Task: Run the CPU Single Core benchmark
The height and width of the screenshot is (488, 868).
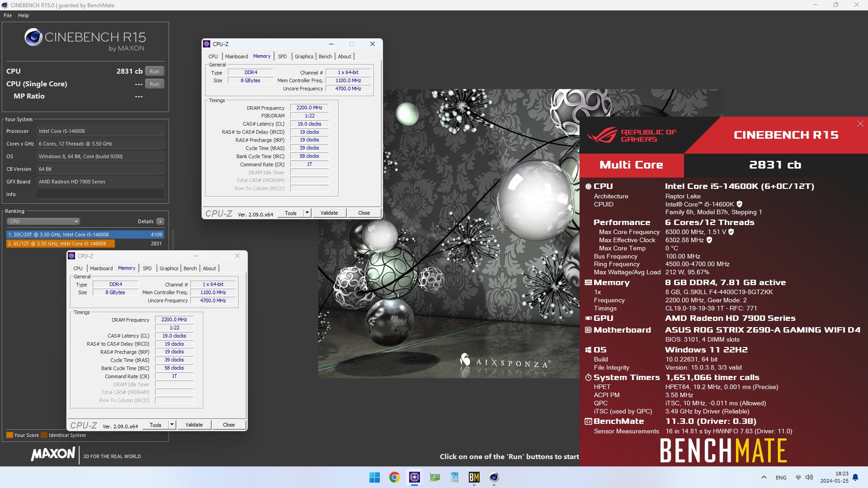Action: pos(154,84)
